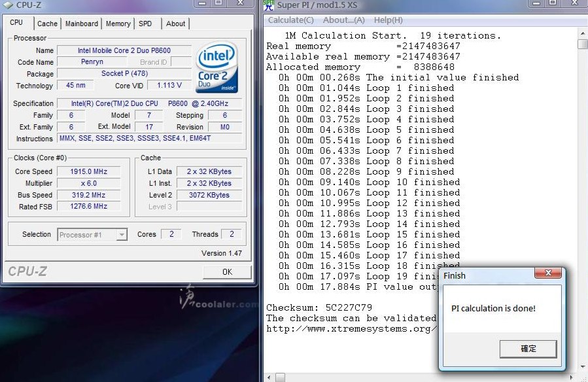The image size is (588, 382).
Task: Confirm the Finish dialog with 確定
Action: [x=528, y=349]
